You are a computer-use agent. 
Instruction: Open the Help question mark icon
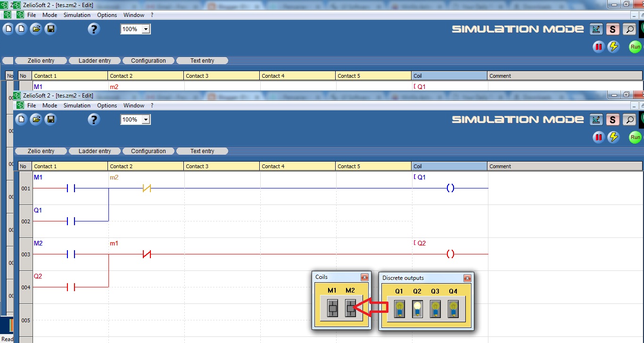click(93, 119)
